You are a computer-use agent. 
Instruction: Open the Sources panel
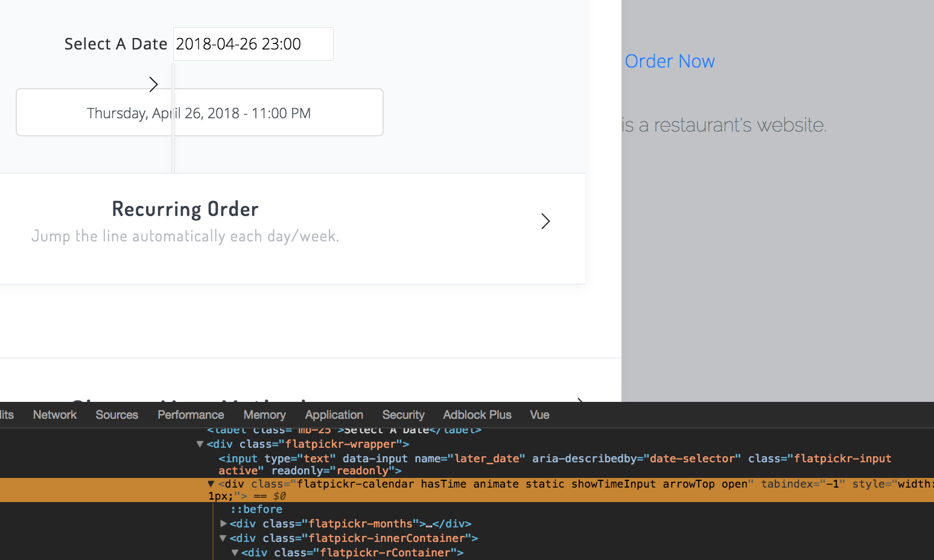116,415
